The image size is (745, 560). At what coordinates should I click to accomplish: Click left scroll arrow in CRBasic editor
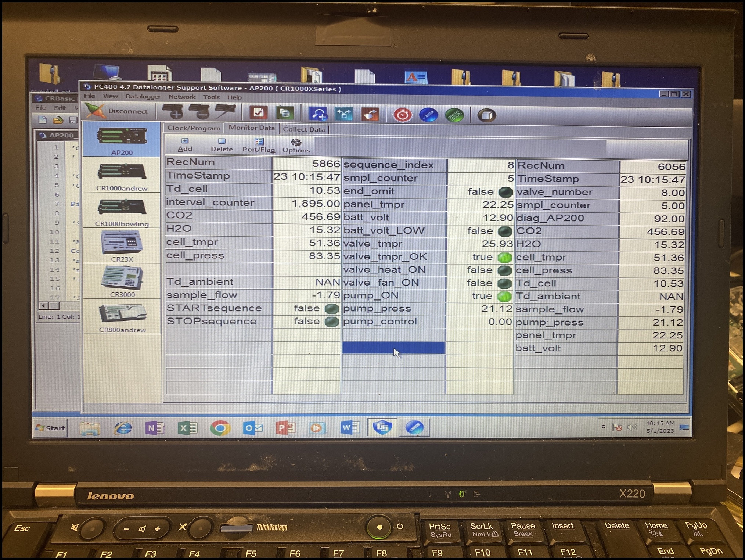coord(43,305)
